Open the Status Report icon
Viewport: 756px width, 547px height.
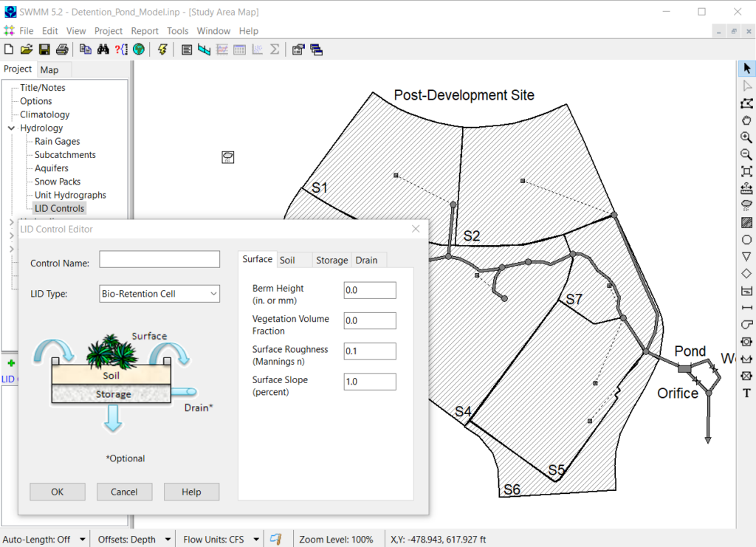click(187, 49)
